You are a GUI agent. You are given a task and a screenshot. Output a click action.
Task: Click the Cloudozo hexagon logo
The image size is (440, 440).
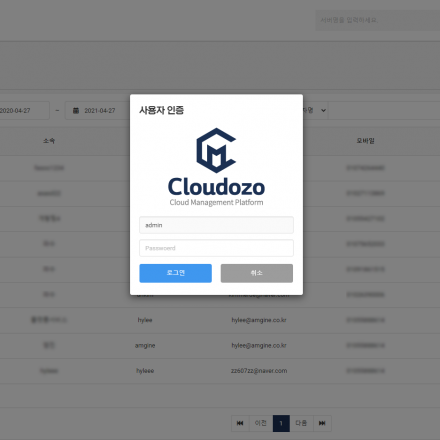216,151
